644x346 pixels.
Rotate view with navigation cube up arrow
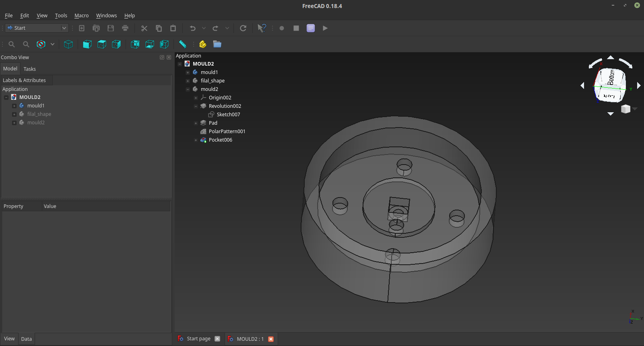611,58
